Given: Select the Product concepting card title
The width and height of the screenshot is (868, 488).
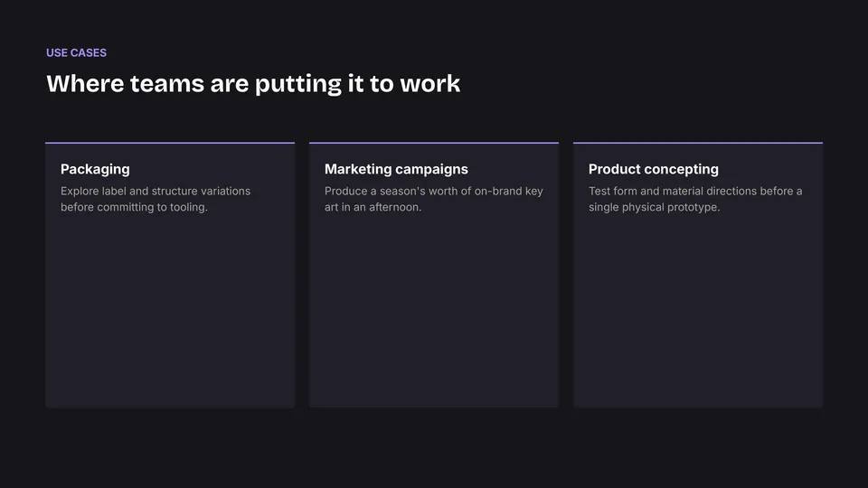Looking at the screenshot, I should (653, 169).
